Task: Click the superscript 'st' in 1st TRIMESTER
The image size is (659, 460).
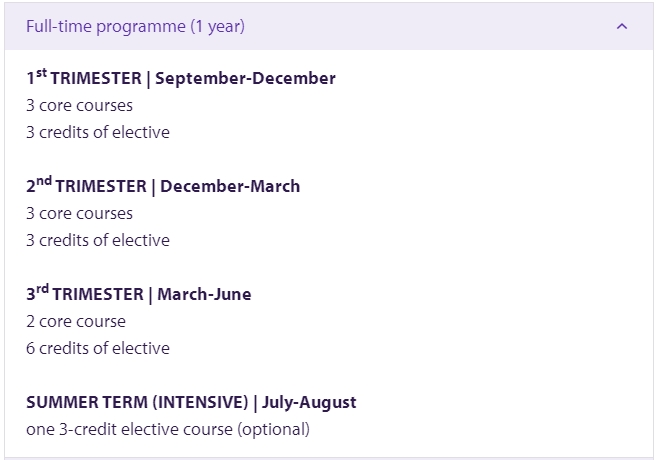Action: [x=41, y=73]
